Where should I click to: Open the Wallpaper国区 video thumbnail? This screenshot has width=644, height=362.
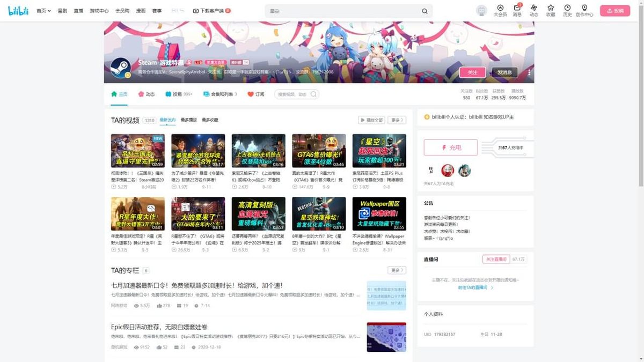click(x=379, y=214)
